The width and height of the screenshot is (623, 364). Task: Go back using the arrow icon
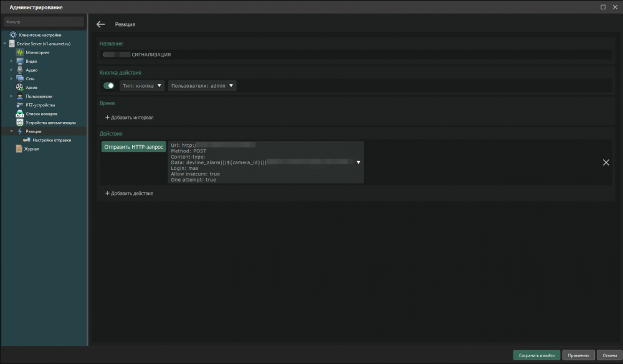click(101, 24)
